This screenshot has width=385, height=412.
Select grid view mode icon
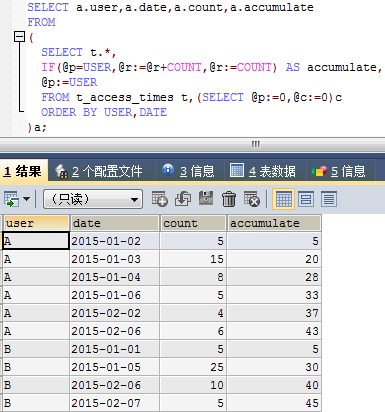tap(283, 199)
